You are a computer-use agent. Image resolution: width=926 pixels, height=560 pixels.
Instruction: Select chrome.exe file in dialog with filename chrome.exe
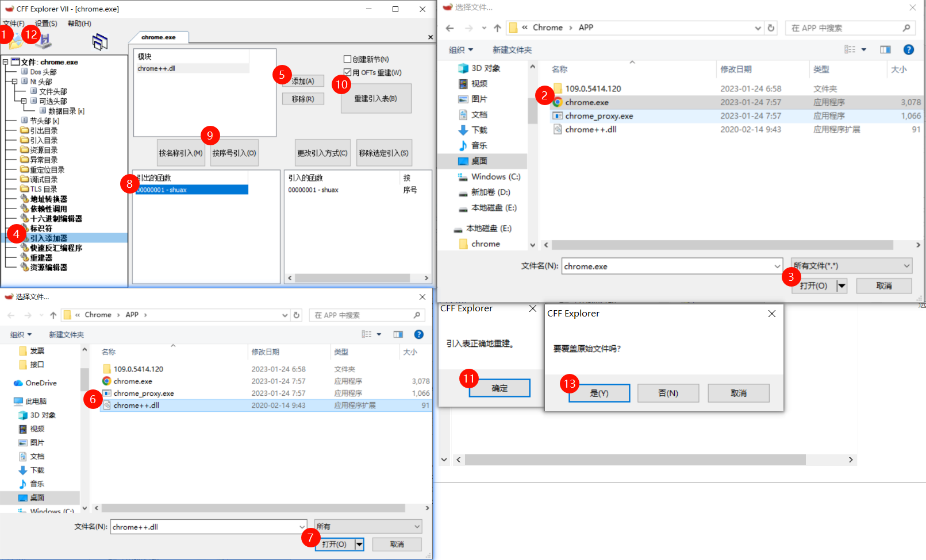[x=736, y=102]
